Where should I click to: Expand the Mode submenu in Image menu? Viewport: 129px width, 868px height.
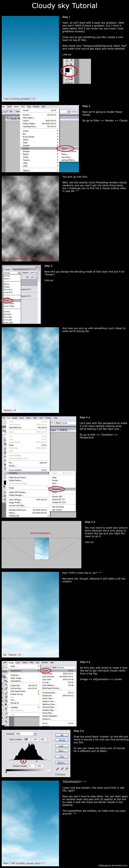24,666
